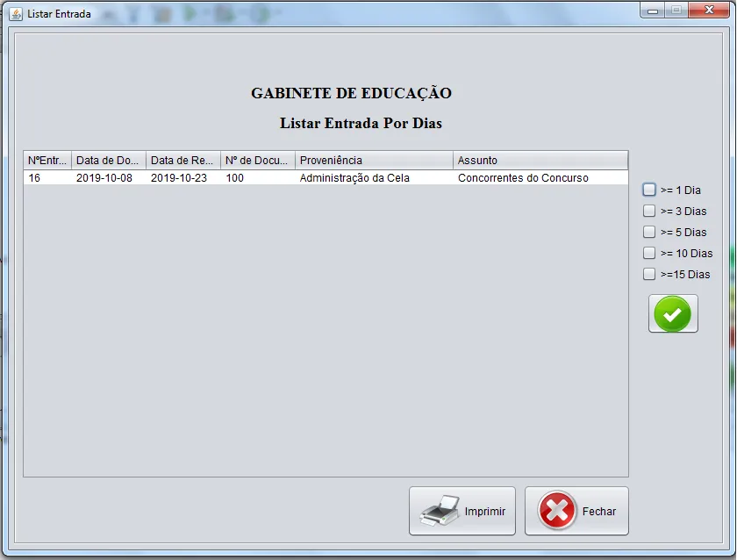Click the Java icon in the title bar
737x560 pixels.
[16, 14]
